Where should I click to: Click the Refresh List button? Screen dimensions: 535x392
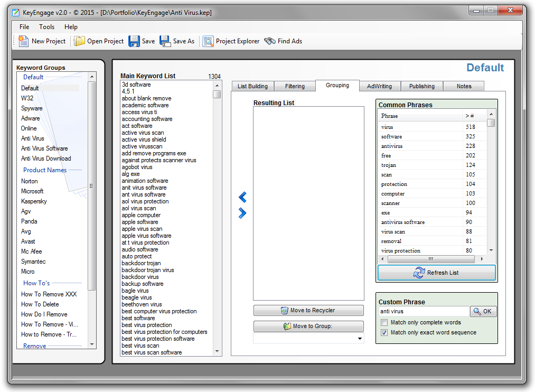(x=436, y=273)
